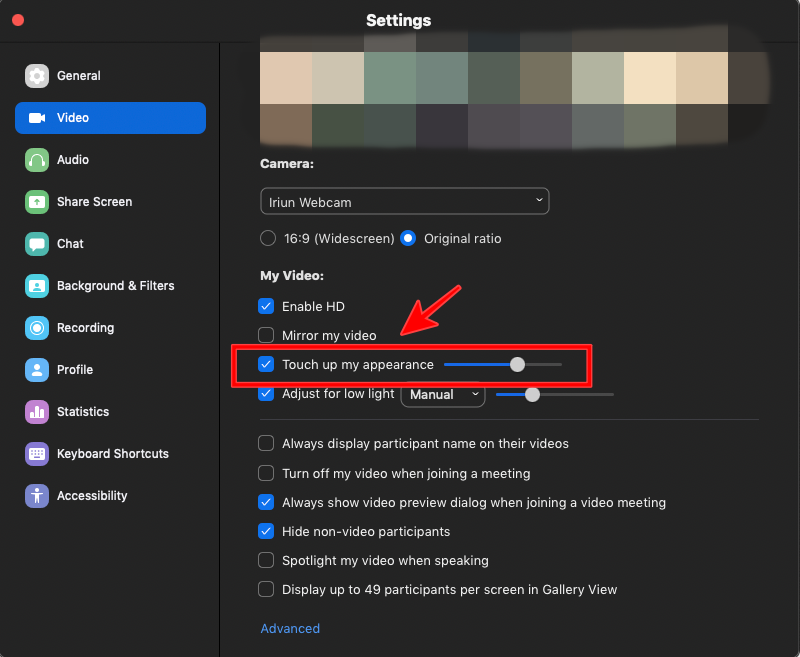Open Chat settings label

click(x=70, y=244)
